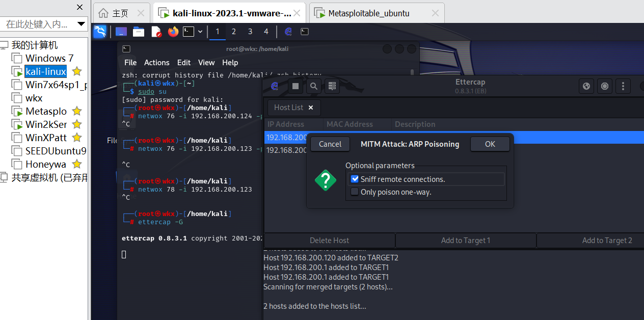Select kali-linux in VM library

click(46, 71)
